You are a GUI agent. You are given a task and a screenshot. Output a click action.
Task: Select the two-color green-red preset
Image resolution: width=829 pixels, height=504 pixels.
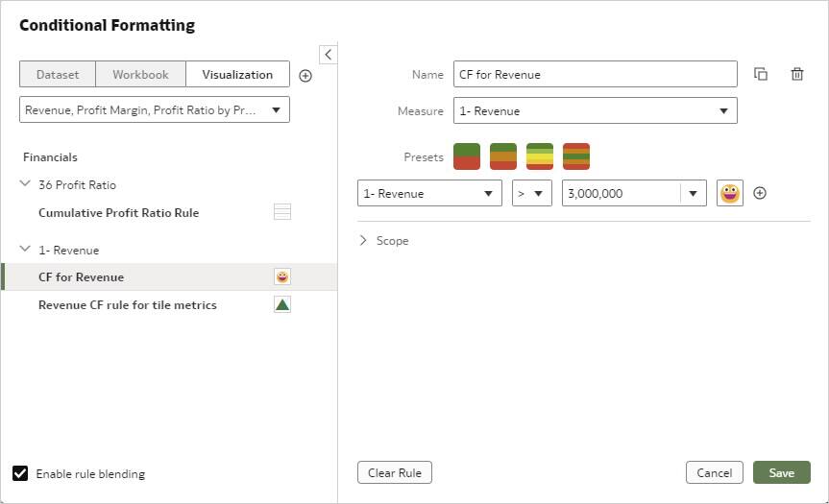coord(467,156)
